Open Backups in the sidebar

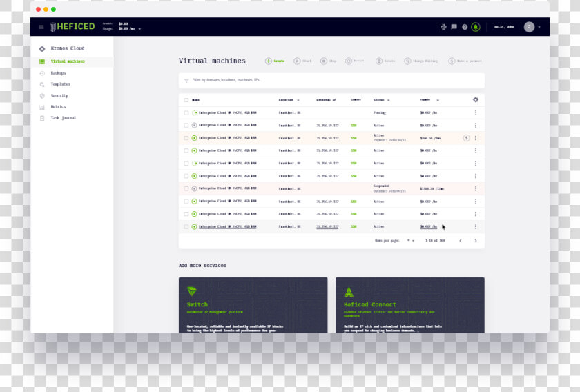pyautogui.click(x=58, y=73)
